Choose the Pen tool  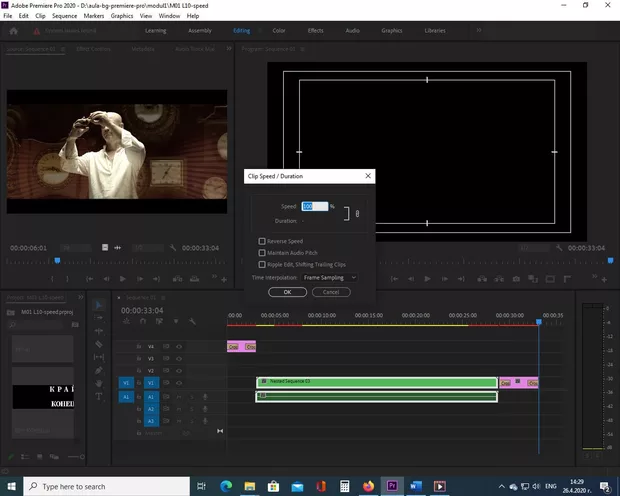99,370
